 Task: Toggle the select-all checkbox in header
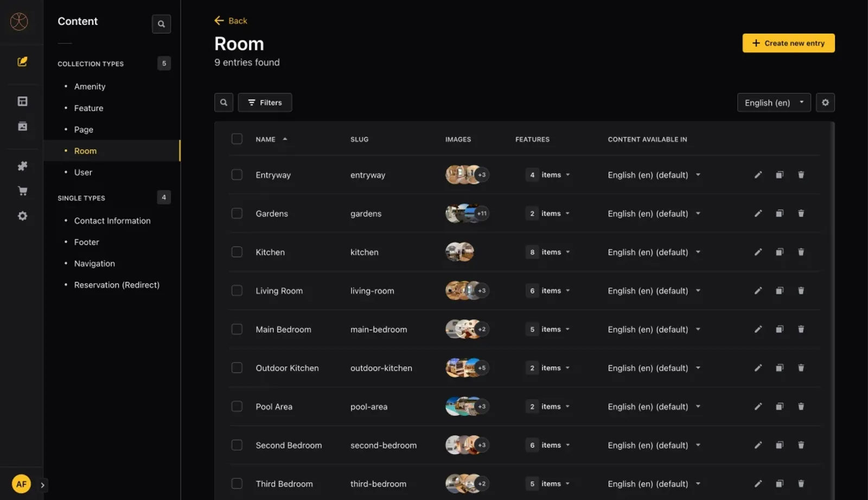237,139
